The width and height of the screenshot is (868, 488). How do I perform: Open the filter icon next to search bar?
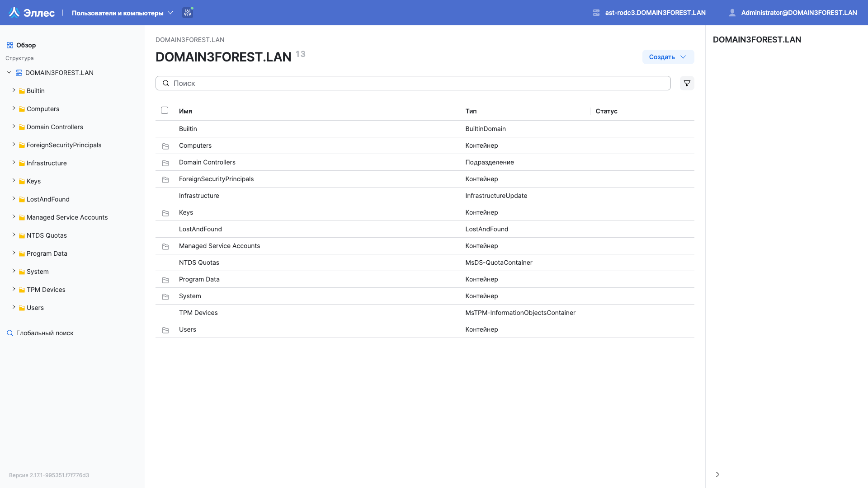click(687, 83)
